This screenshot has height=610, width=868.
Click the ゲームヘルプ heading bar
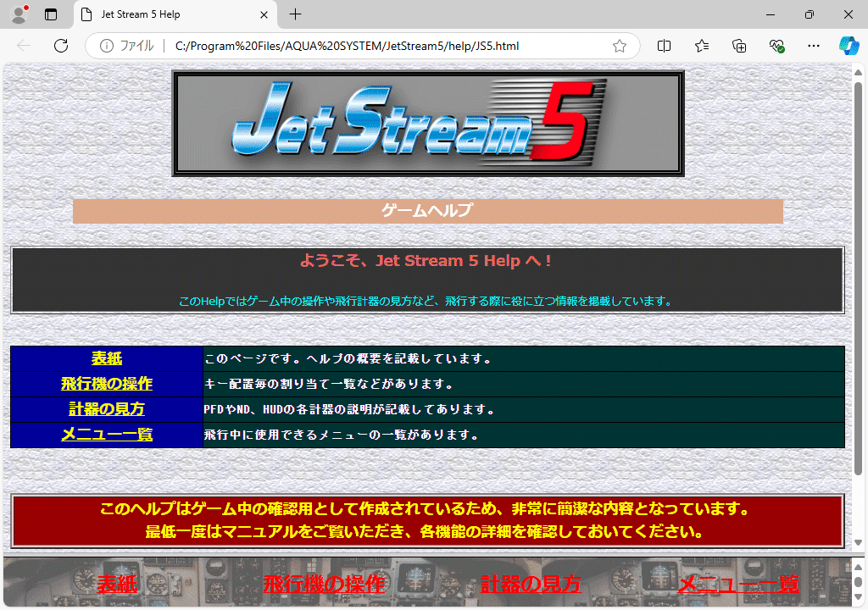[428, 211]
